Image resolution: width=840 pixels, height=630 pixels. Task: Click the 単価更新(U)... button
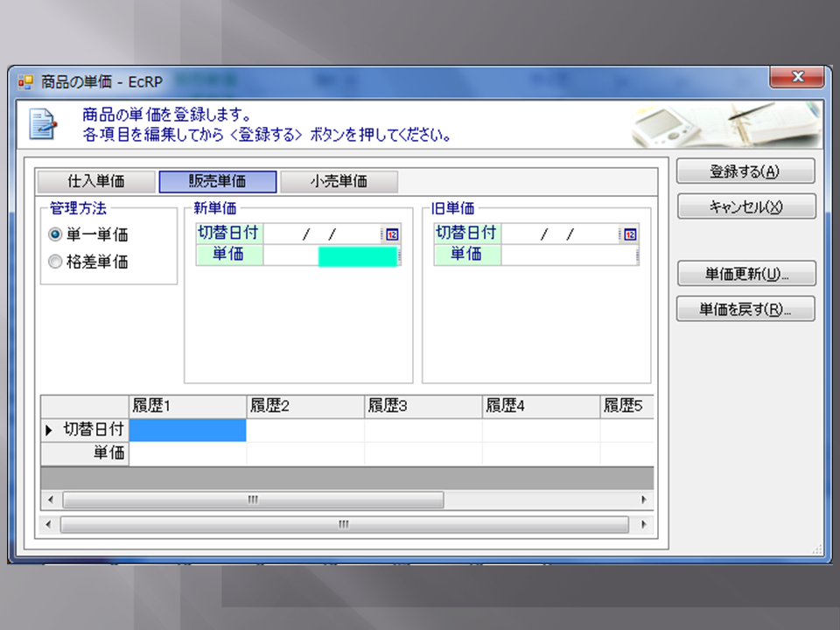(x=745, y=274)
